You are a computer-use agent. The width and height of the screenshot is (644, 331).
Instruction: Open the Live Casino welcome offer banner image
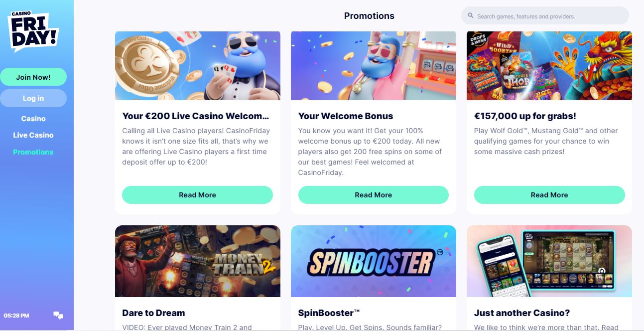pyautogui.click(x=198, y=66)
